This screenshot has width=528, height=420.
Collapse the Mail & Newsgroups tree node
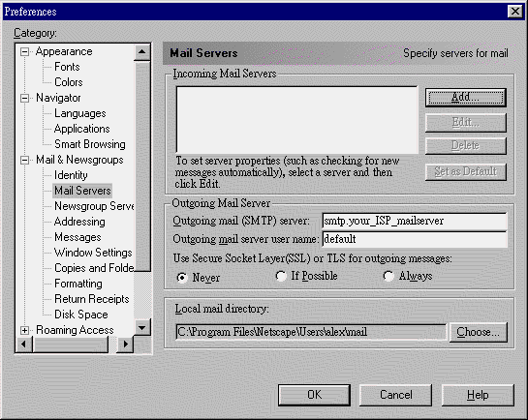pos(24,160)
